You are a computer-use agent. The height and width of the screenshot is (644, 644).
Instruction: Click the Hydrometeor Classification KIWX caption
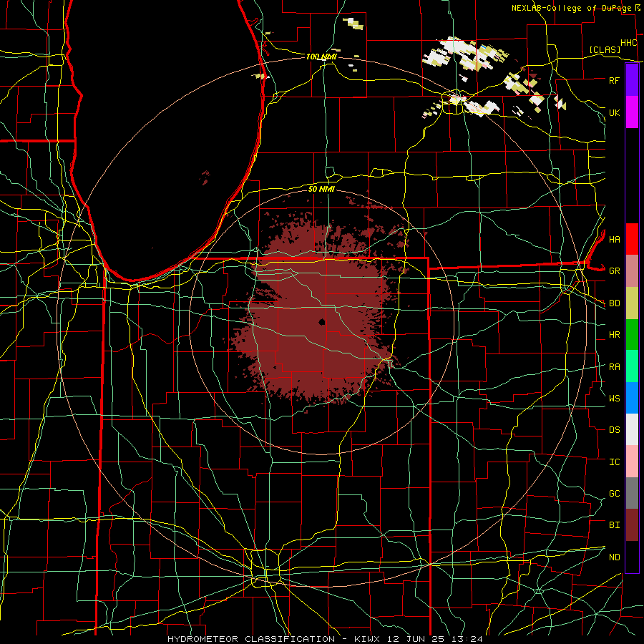coord(325,639)
